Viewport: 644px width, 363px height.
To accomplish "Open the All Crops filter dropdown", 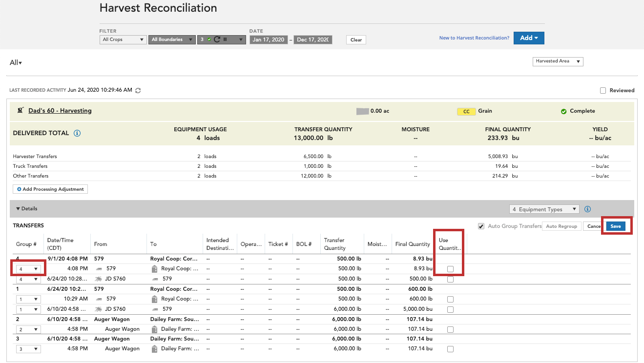I will [123, 40].
